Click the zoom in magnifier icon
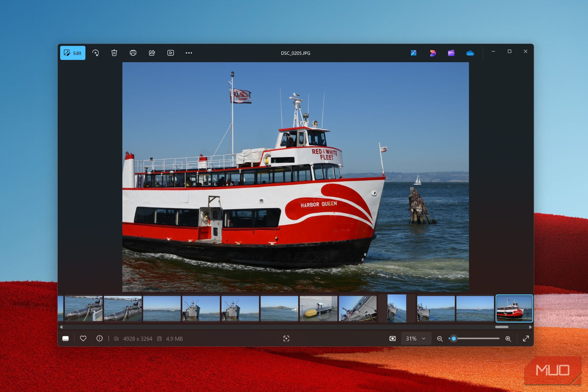The height and width of the screenshot is (392, 588). pos(508,339)
